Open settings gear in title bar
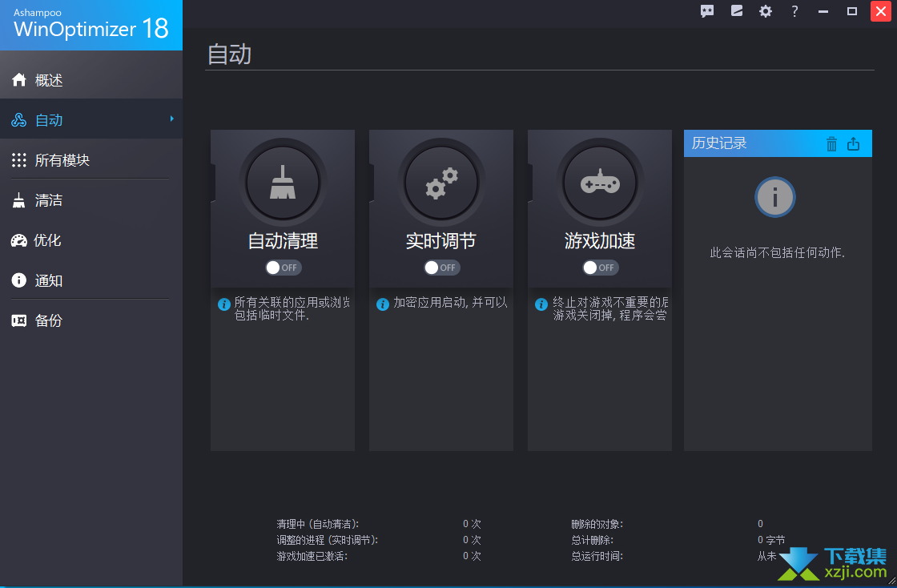 766,11
